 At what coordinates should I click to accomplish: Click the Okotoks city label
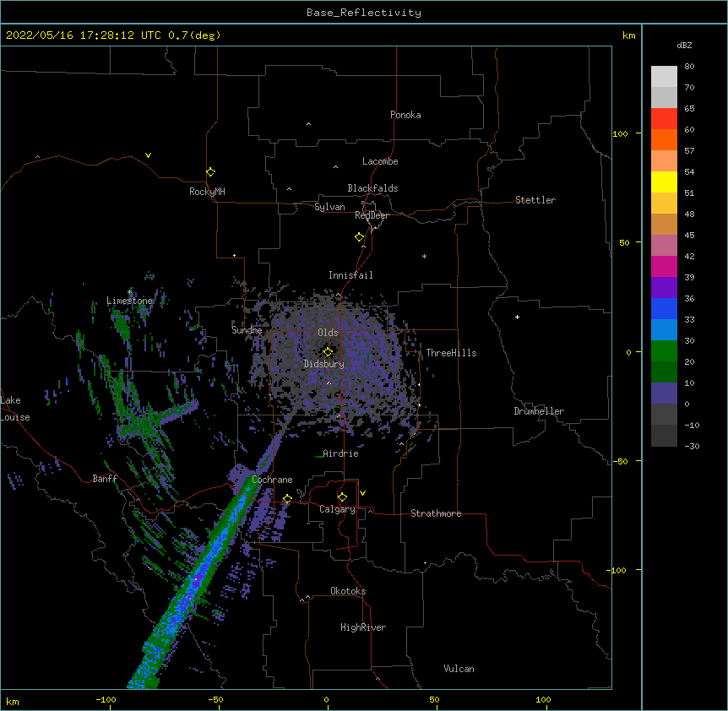(x=348, y=591)
